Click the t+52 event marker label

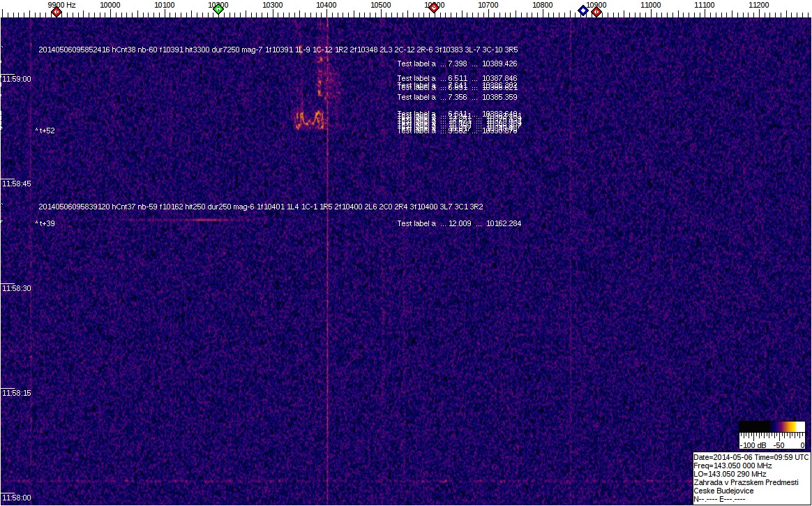[x=46, y=131]
